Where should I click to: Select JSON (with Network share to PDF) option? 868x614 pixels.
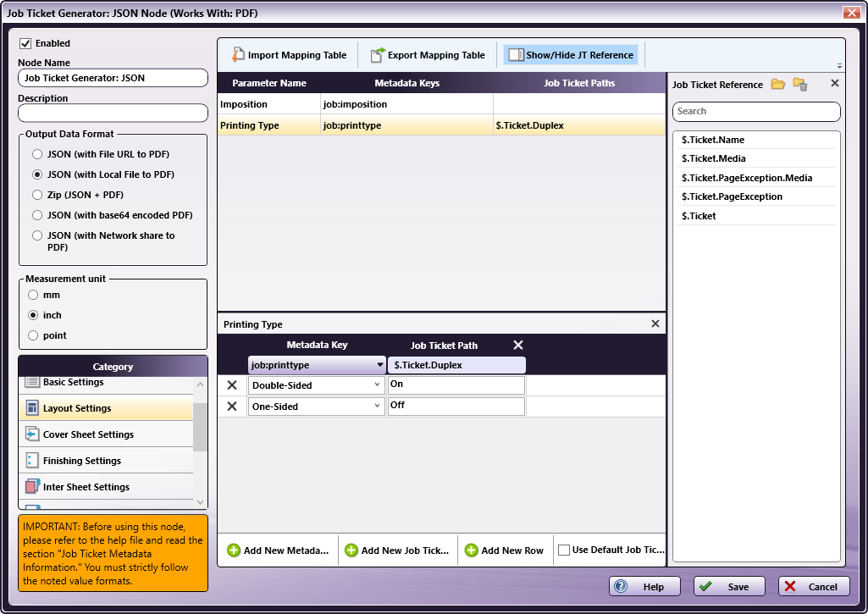coord(37,235)
